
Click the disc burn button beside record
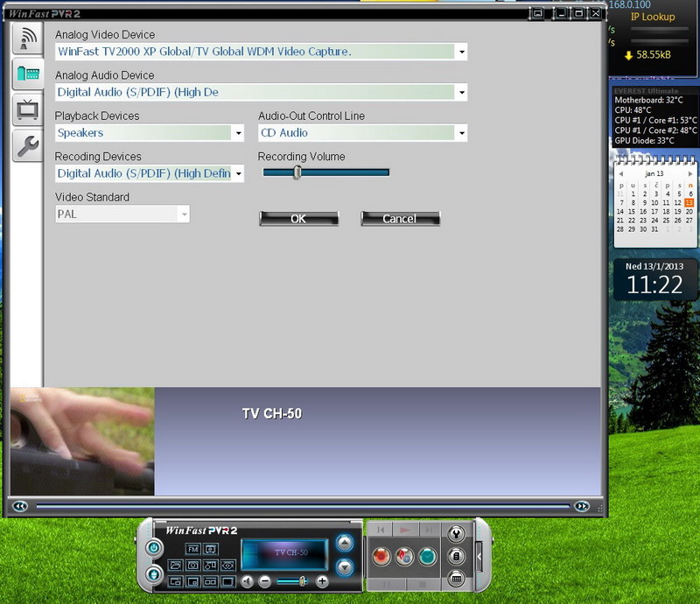coord(404,557)
